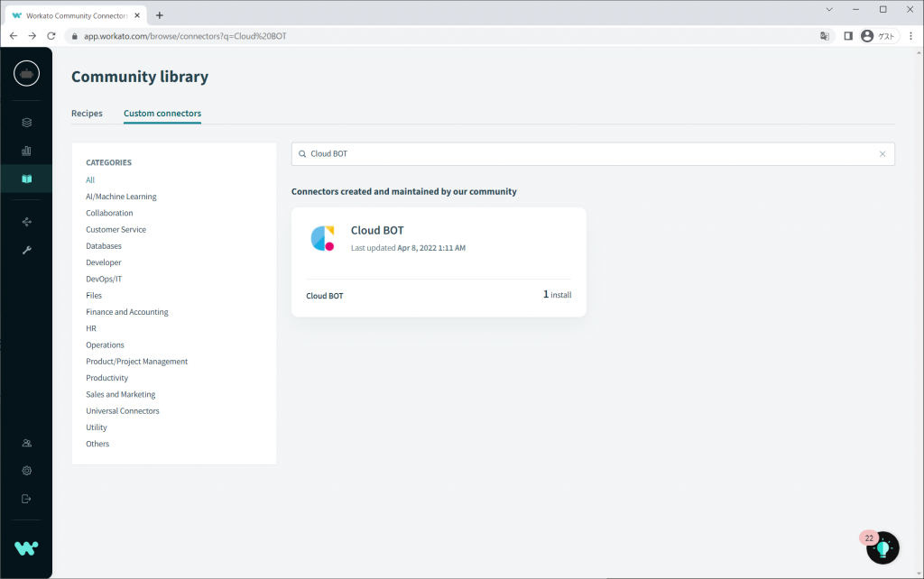Open the sidebar icon just above the wrench

[x=26, y=222]
